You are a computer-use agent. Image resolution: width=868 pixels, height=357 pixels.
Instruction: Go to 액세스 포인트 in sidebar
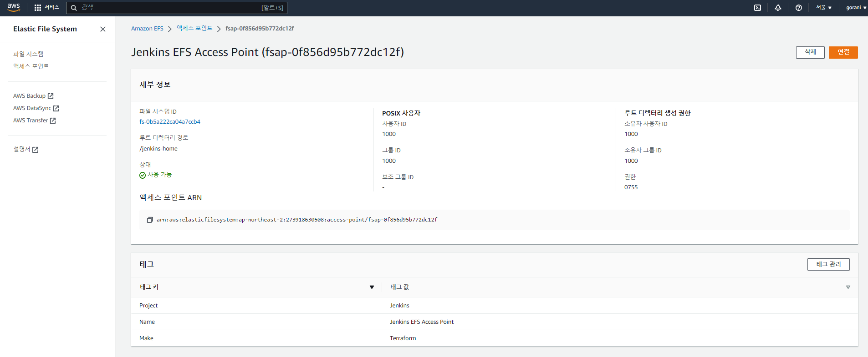(31, 66)
